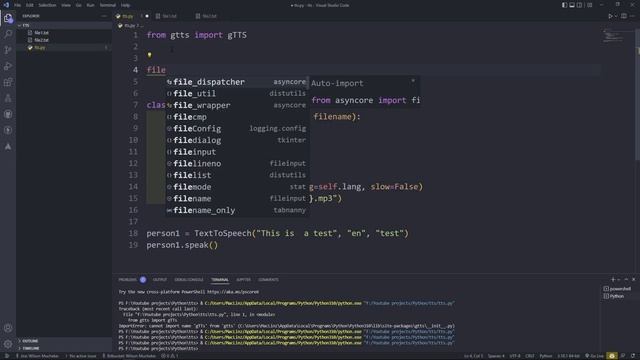Switch to the Problems panel tab
The height and width of the screenshot is (360, 640).
(128, 280)
